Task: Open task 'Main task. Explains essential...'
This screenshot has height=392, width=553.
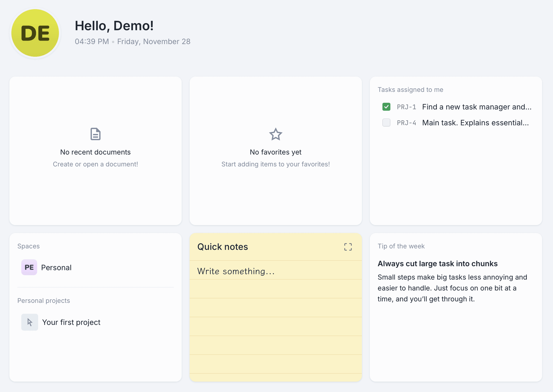Action: coord(475,123)
